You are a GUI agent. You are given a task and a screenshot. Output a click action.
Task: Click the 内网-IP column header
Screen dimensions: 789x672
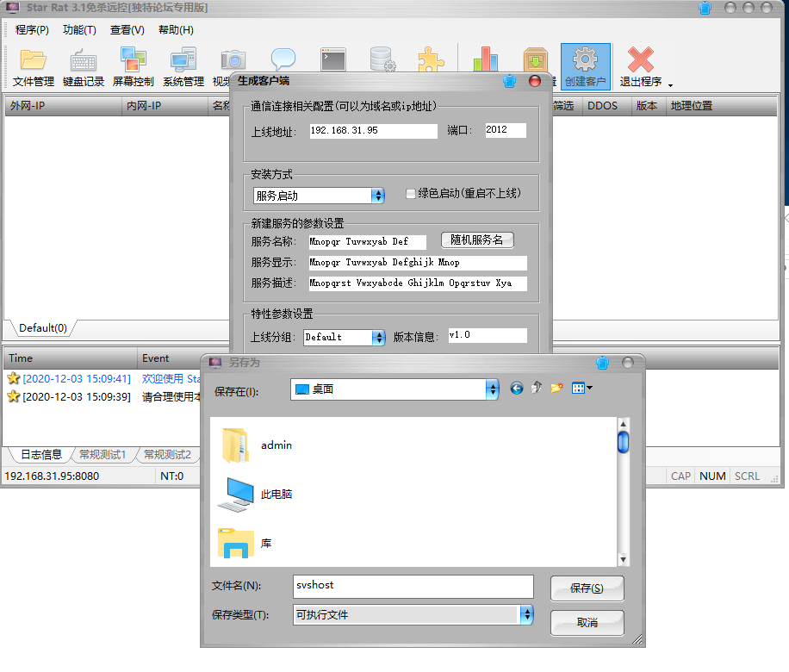click(165, 106)
